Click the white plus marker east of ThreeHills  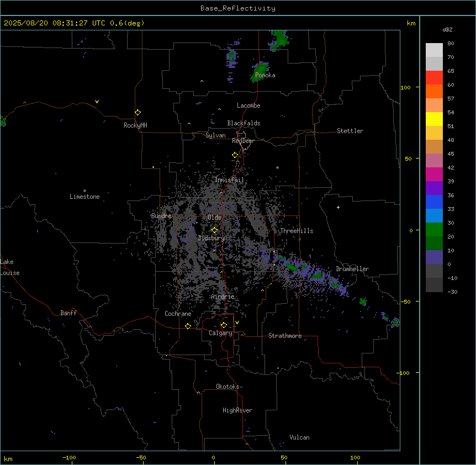(x=338, y=207)
